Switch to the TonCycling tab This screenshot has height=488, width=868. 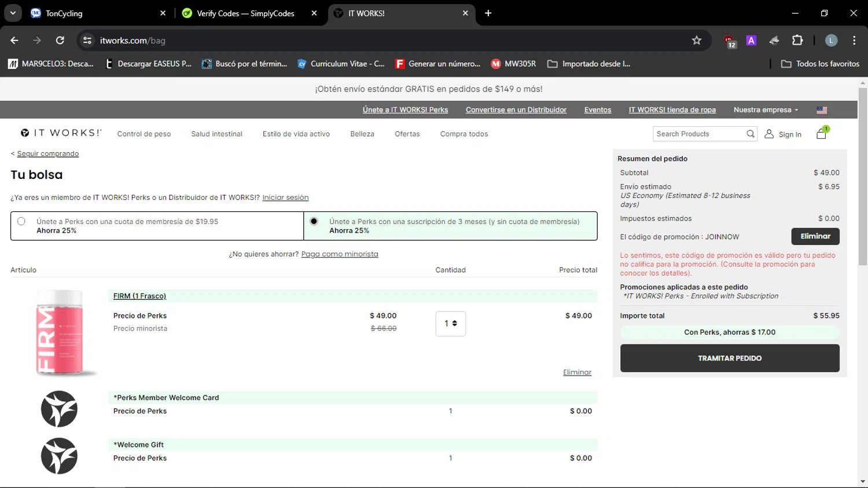click(x=98, y=13)
